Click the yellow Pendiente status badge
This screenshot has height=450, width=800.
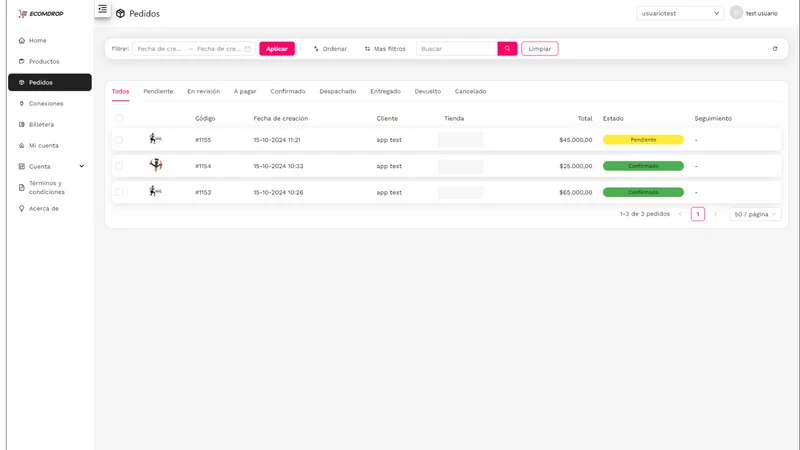[643, 140]
